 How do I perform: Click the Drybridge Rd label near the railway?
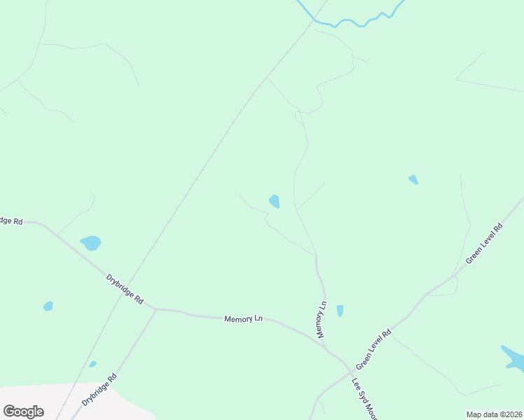coord(125,289)
